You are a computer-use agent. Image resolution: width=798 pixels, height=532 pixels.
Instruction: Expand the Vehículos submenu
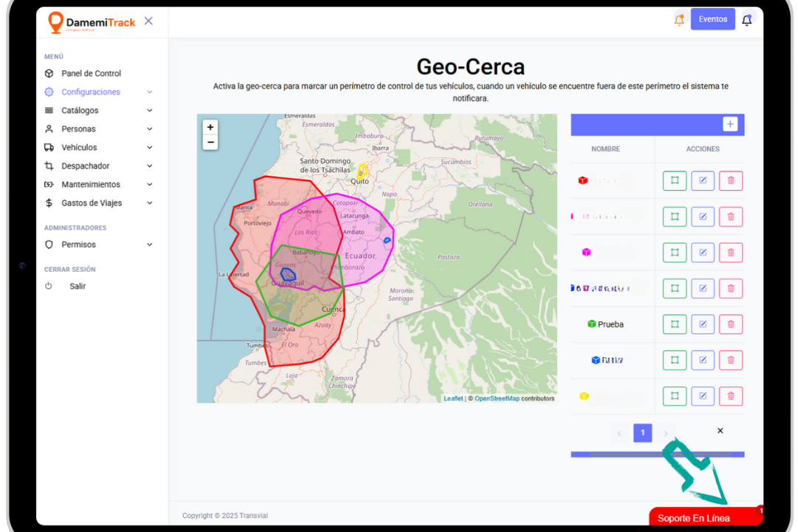tap(79, 148)
